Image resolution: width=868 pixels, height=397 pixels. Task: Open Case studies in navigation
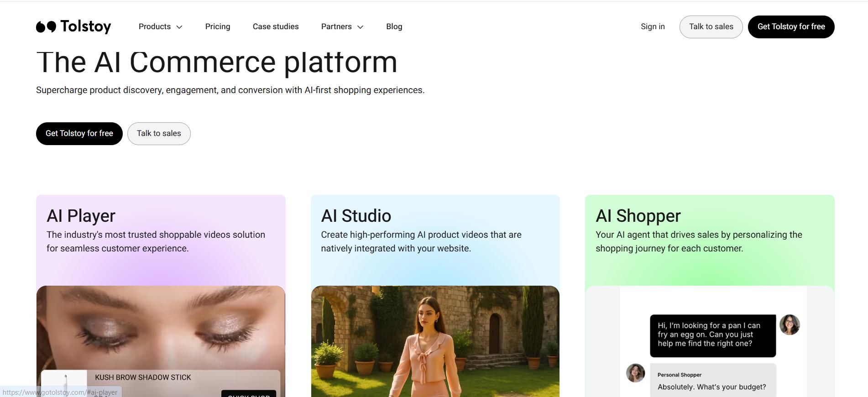pos(276,26)
